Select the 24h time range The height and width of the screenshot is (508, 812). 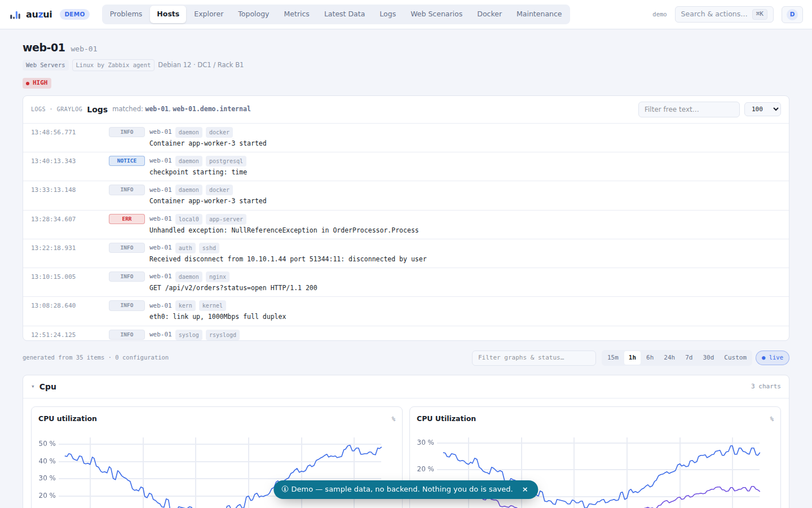coord(669,358)
